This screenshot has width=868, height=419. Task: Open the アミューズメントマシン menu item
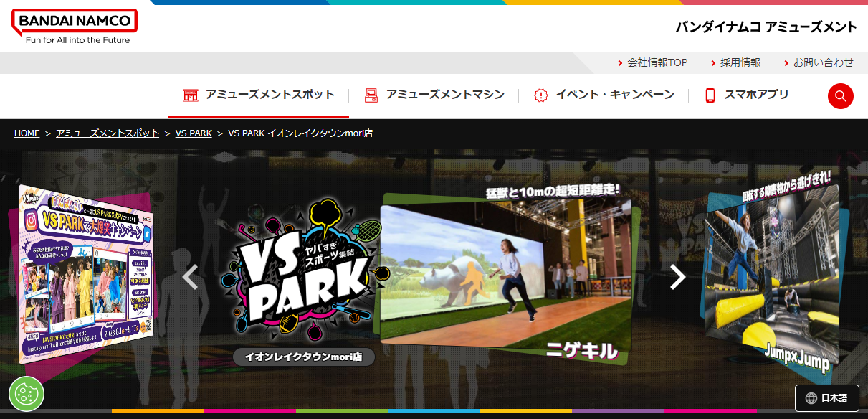click(x=444, y=95)
